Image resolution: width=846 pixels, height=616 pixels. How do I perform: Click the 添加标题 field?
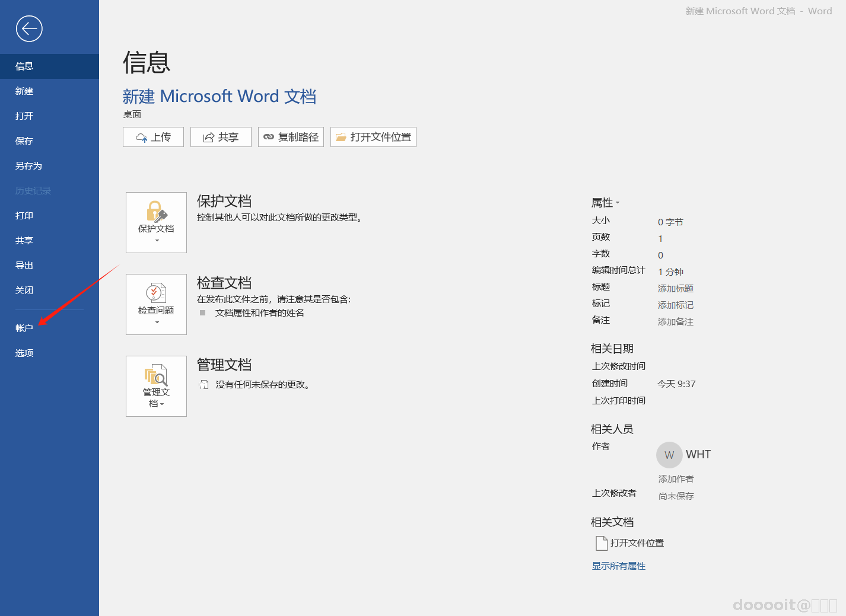(x=676, y=288)
